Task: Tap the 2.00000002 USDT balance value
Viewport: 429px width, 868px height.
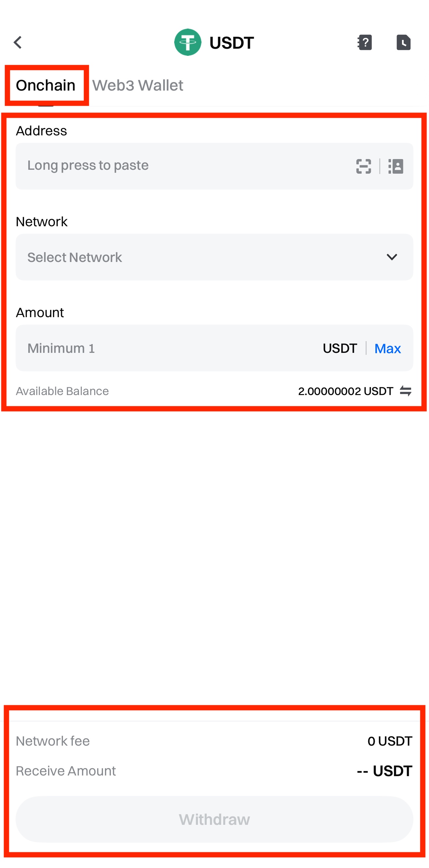Action: [345, 391]
